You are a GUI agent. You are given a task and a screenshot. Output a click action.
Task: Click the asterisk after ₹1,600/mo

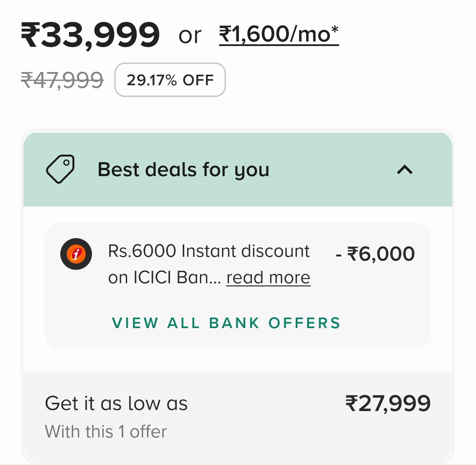click(335, 29)
